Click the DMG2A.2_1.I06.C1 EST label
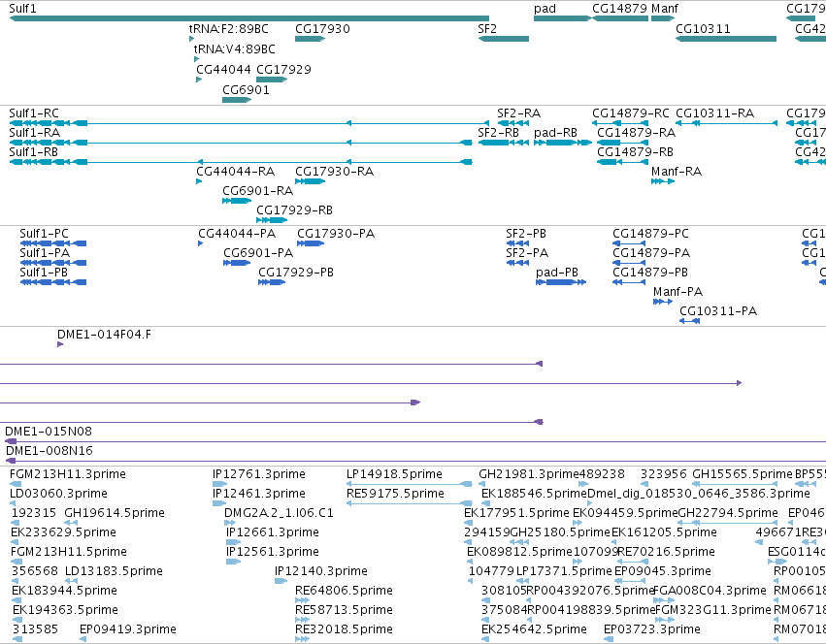826x644 pixels. tap(280, 513)
